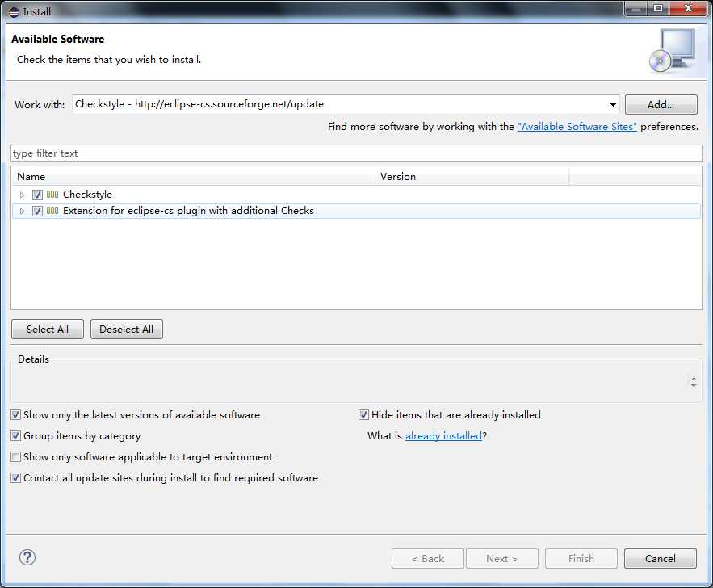Viewport: 713px width, 588px height.
Task: Uncheck Extension for eclipse-cs plugin checkbox
Action: (37, 211)
